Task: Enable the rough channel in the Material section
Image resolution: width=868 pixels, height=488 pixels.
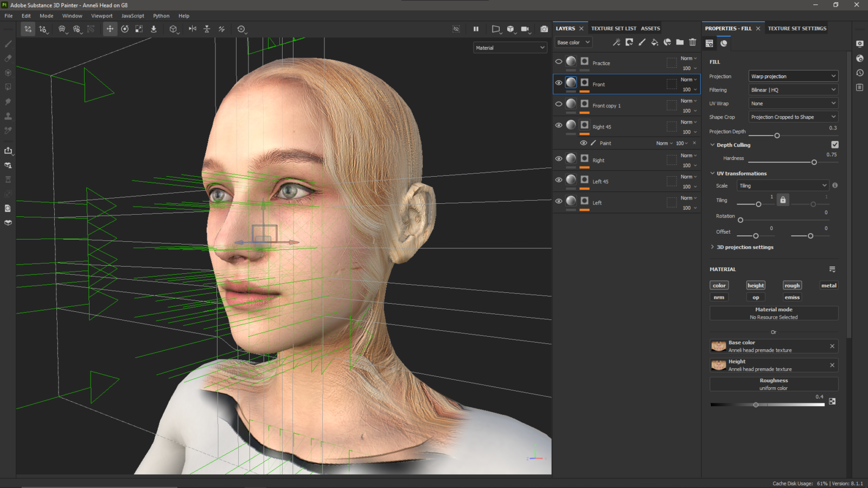Action: (x=792, y=285)
